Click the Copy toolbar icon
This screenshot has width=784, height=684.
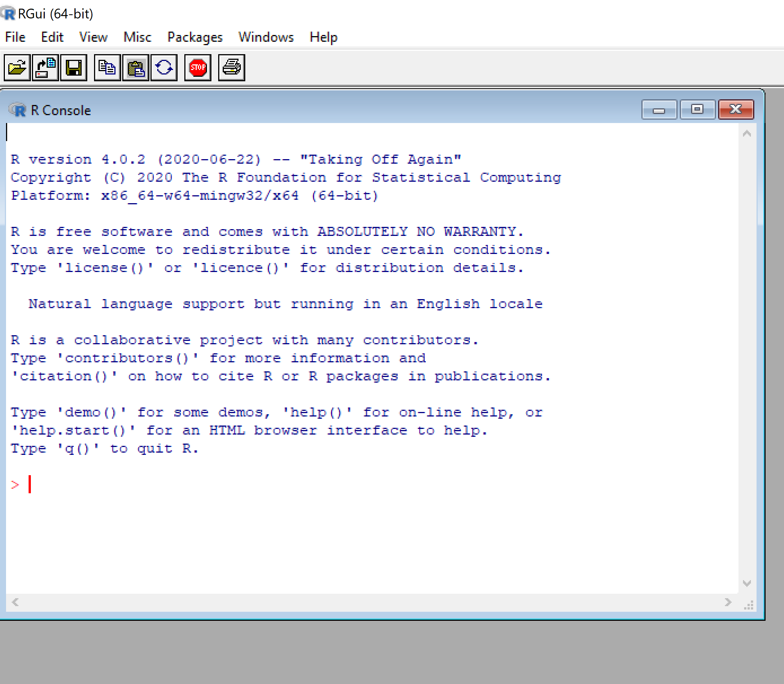coord(107,68)
